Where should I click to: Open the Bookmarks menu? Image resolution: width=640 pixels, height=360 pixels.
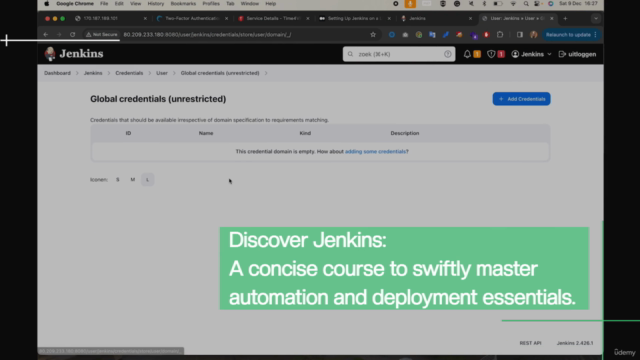[183, 4]
